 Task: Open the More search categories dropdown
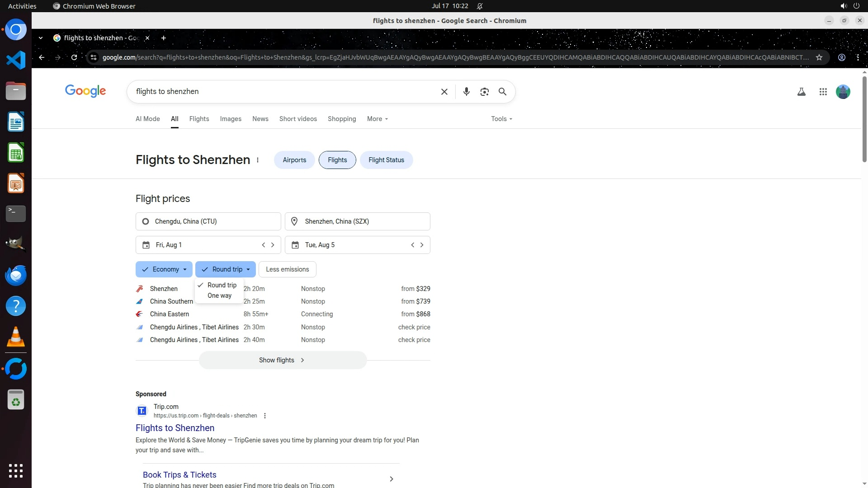(x=377, y=119)
